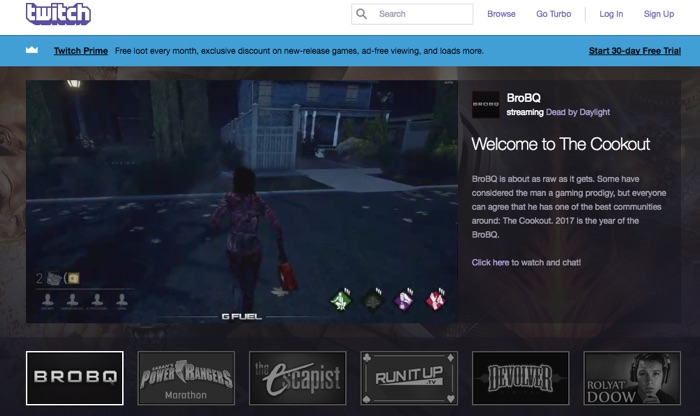The width and height of the screenshot is (700, 416).
Task: Start the 30-day Free Trial
Action: coord(635,51)
